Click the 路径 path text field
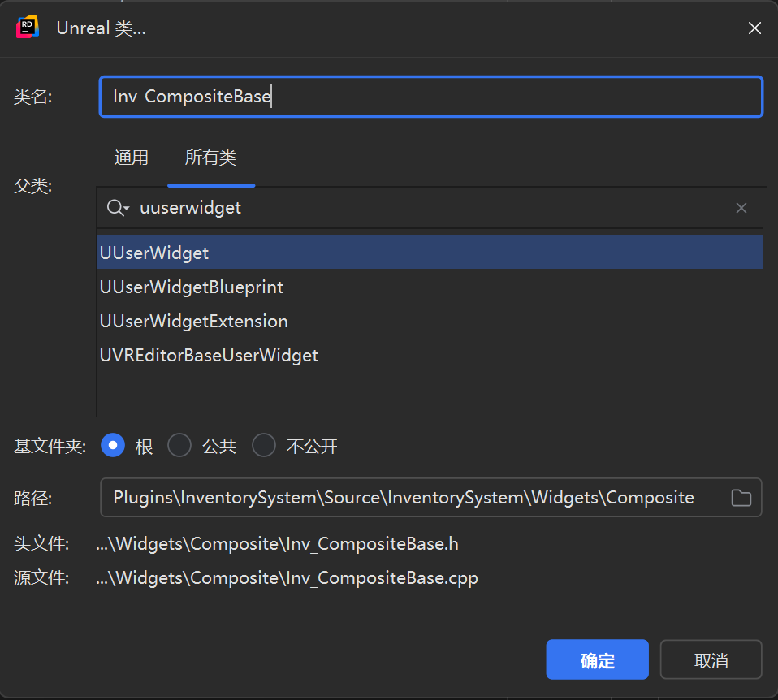 coord(406,498)
